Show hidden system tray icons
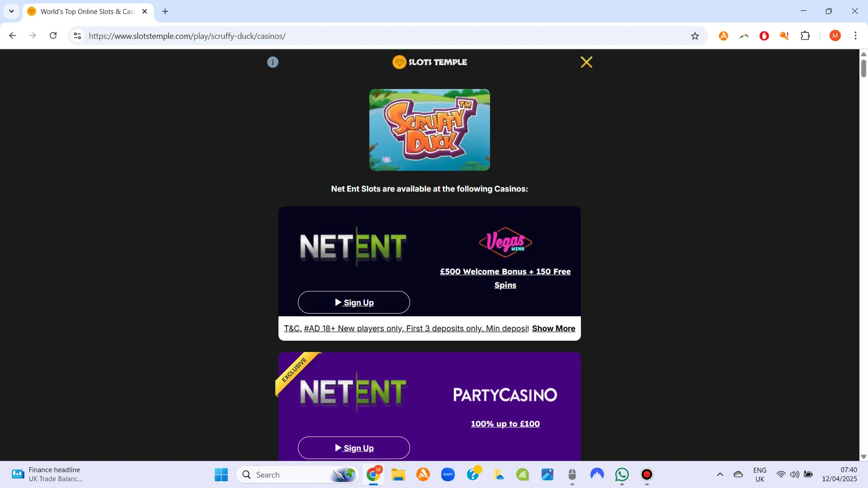This screenshot has height=488, width=868. 720,474
